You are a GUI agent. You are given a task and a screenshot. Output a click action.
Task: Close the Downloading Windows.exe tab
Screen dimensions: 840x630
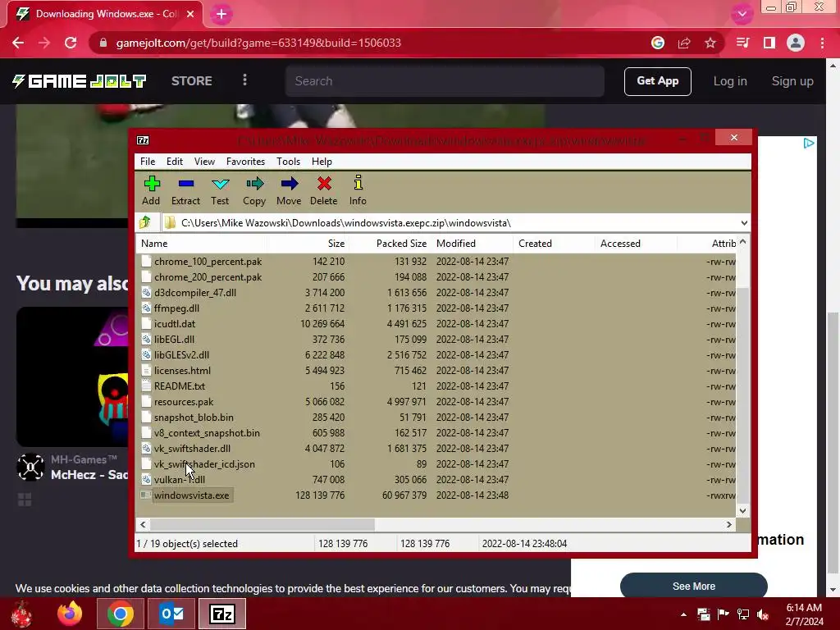[190, 14]
